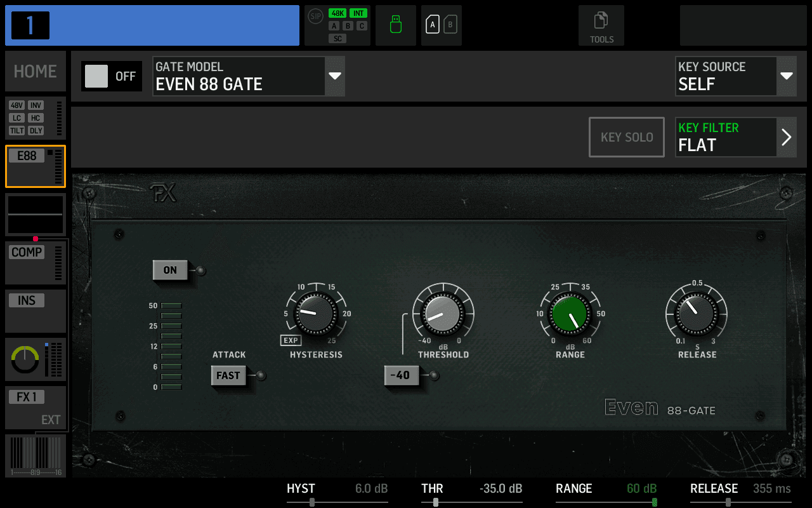
Task: Toggle the gate OFF switch
Action: click(112, 76)
